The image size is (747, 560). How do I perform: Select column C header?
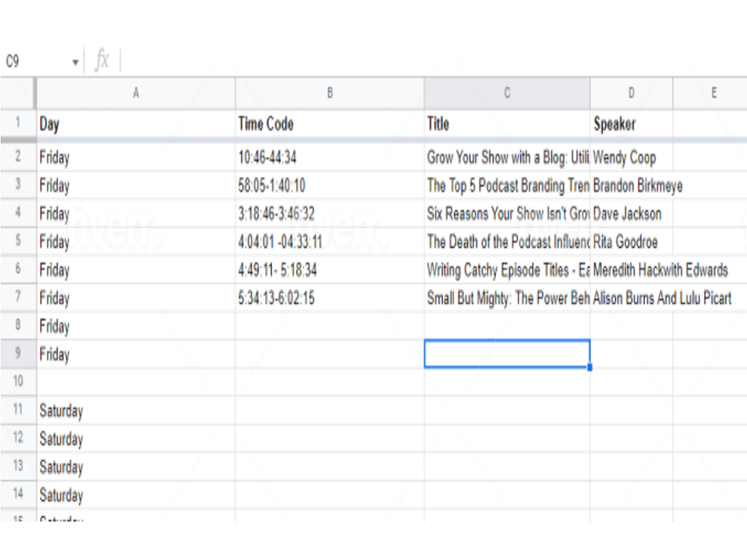[x=507, y=93]
